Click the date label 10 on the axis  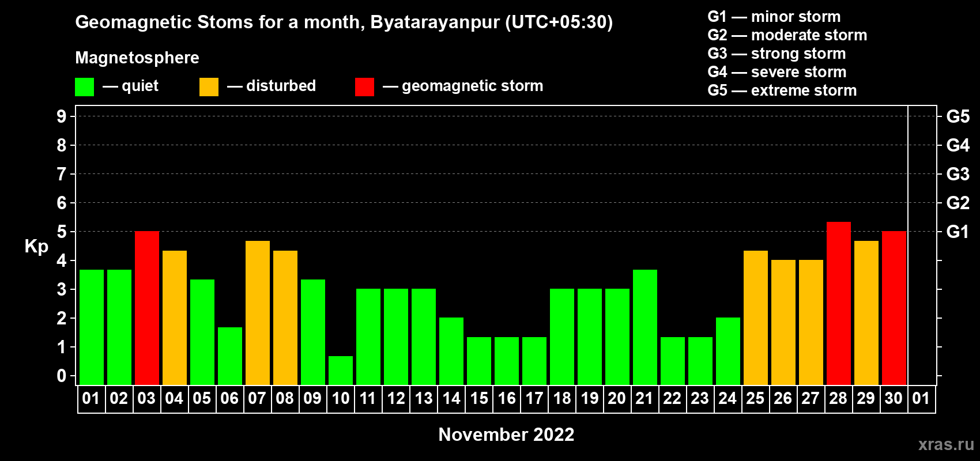tap(341, 398)
